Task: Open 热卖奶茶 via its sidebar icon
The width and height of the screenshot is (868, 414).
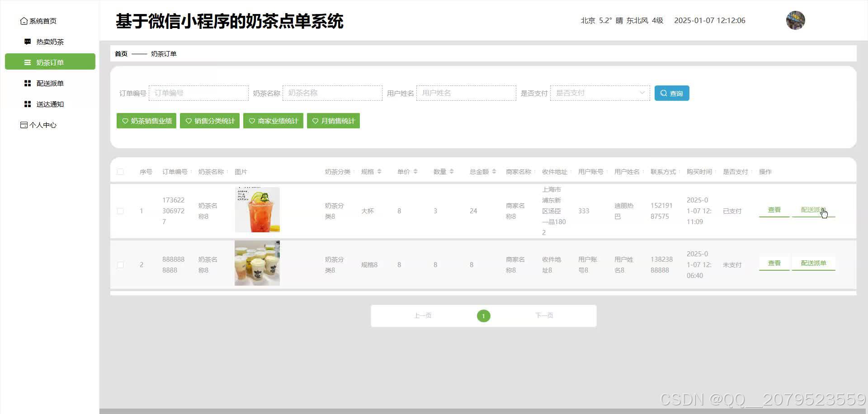Action: click(x=27, y=41)
